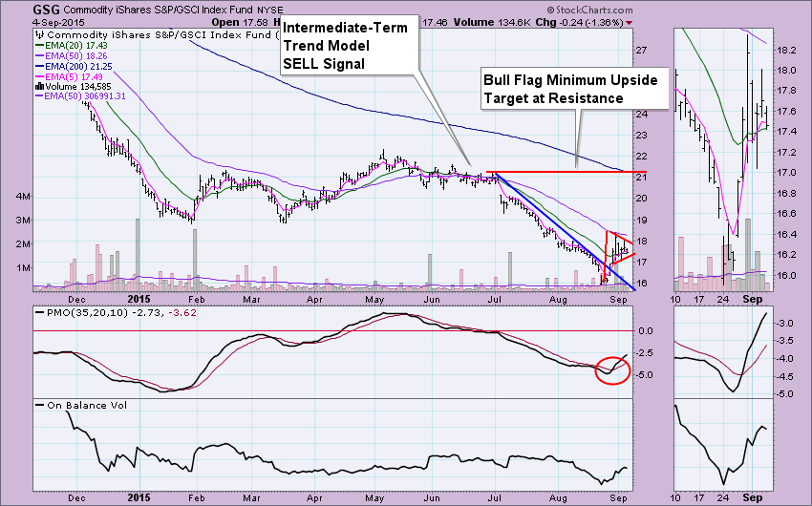Click the NYSE exchange label
Screen dimensions: 812x506
[268, 10]
